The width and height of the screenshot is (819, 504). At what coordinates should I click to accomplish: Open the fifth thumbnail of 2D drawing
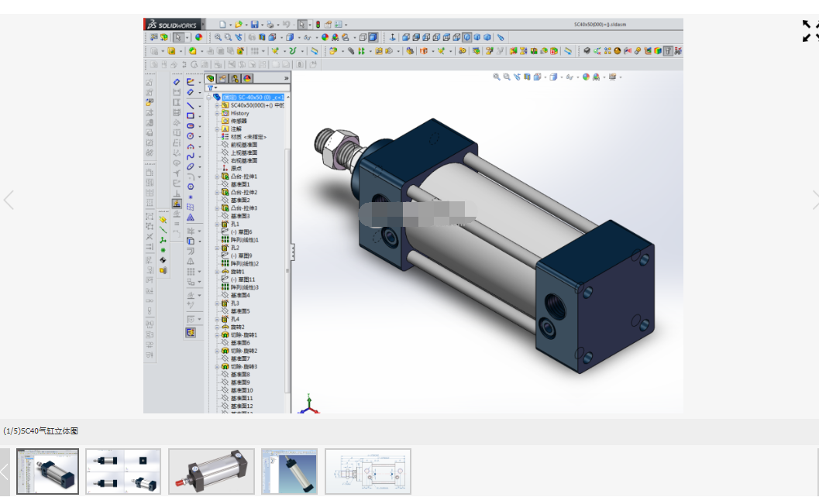(368, 471)
